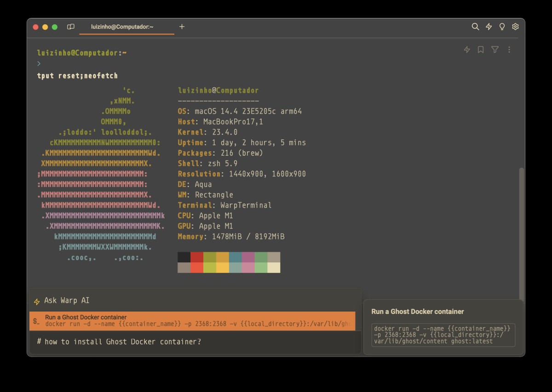Click the filter funnel icon on the block
This screenshot has width=552, height=392.
point(495,50)
